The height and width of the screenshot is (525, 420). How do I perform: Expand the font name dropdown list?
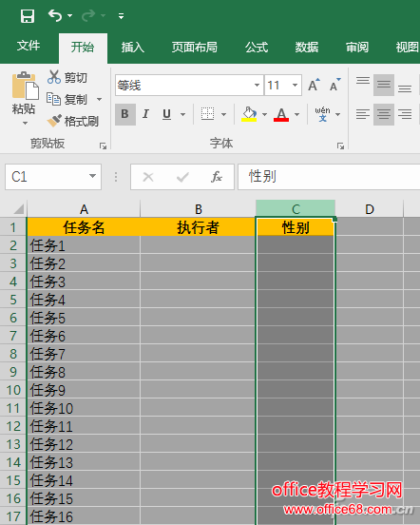tap(258, 85)
